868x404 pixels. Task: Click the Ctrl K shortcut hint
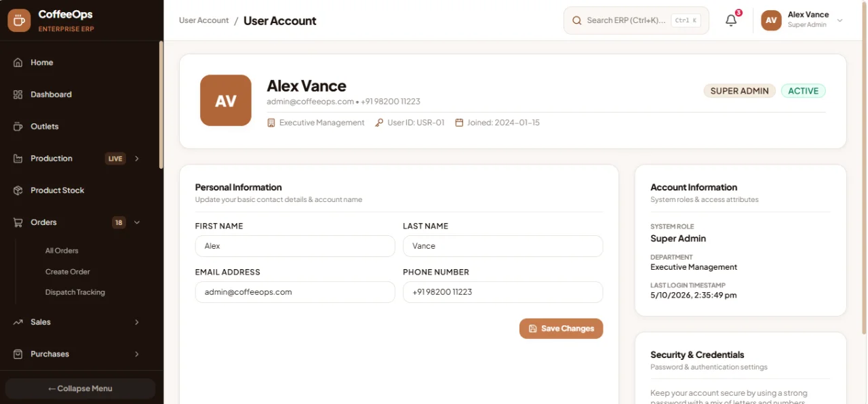(x=686, y=20)
